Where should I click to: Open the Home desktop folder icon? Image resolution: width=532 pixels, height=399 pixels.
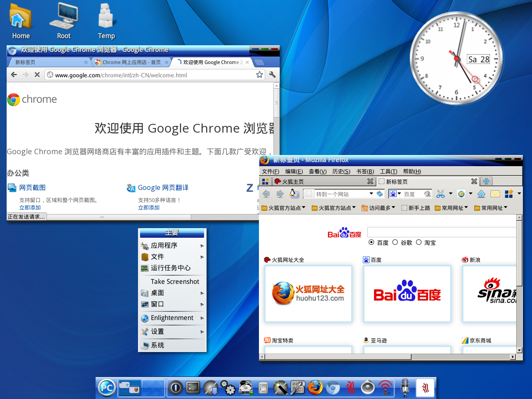(21, 21)
